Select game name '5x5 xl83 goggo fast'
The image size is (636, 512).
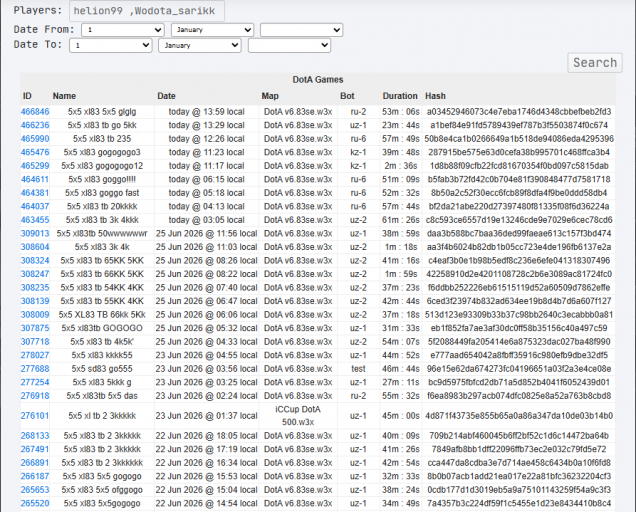click(102, 193)
